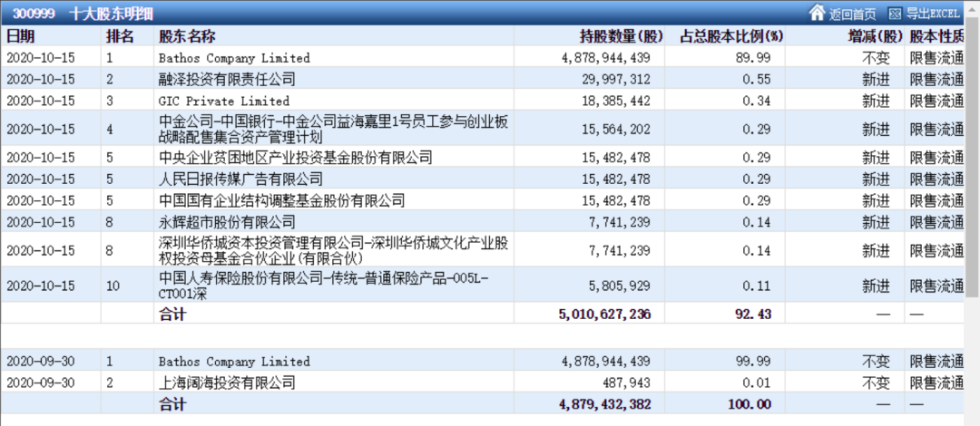Select 中国国有企业结构调整基金股份有限公司
The height and width of the screenshot is (426, 980).
point(282,200)
